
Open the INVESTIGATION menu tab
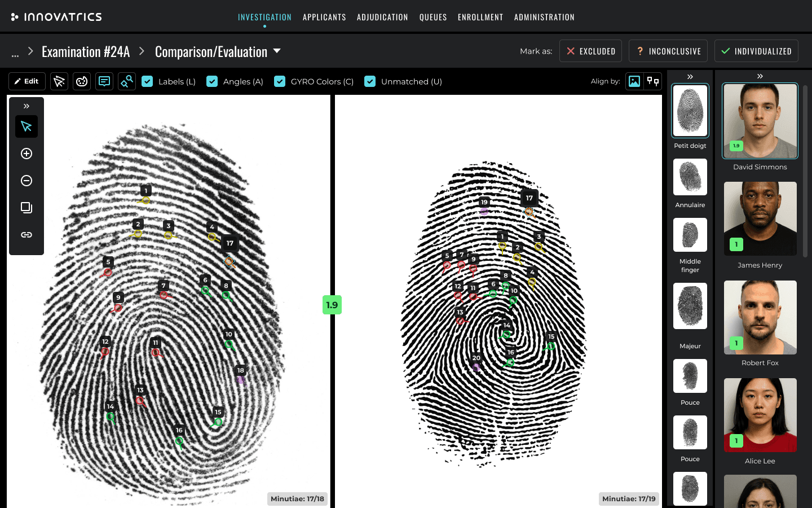[264, 17]
